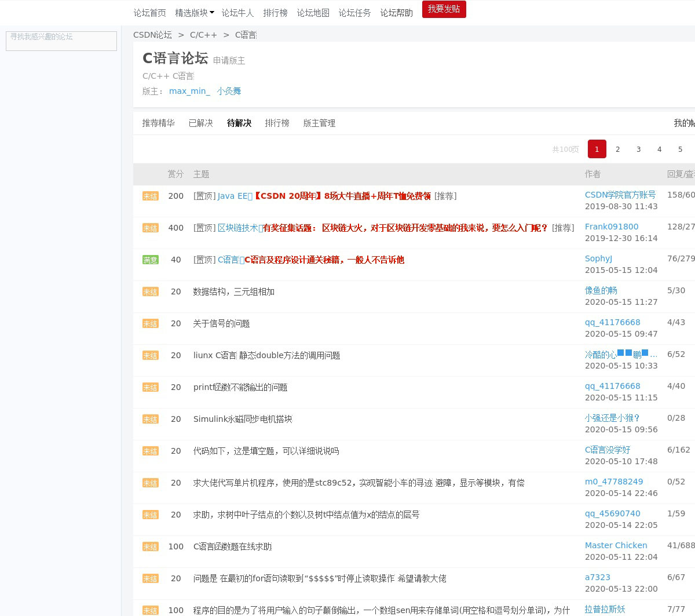Open the 关于信号的问题 thread

click(221, 323)
